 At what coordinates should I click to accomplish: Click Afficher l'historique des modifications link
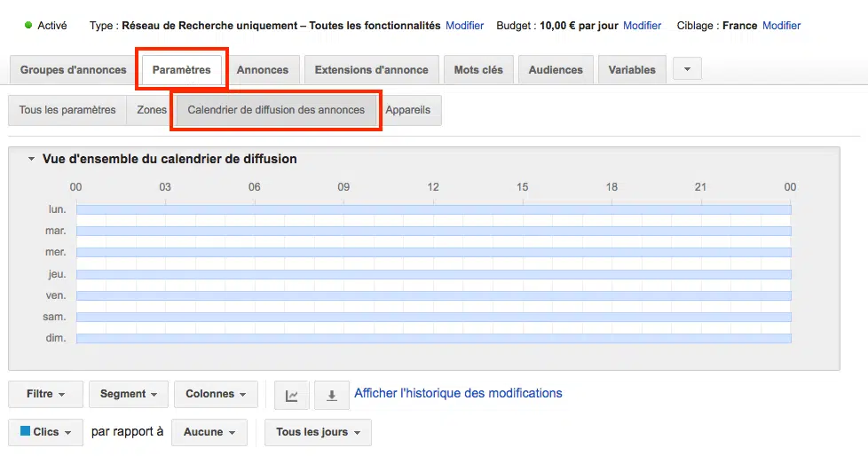(458, 393)
